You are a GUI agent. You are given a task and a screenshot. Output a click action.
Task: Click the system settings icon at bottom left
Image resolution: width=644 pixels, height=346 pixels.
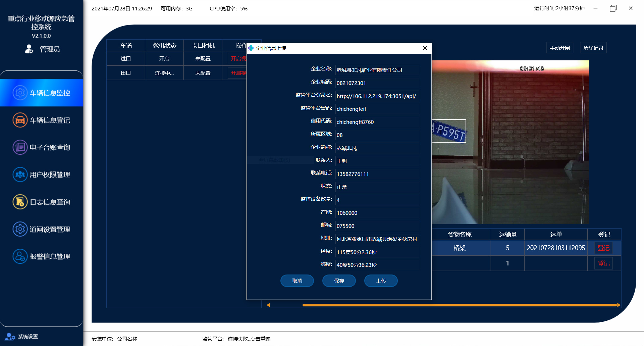(x=10, y=336)
